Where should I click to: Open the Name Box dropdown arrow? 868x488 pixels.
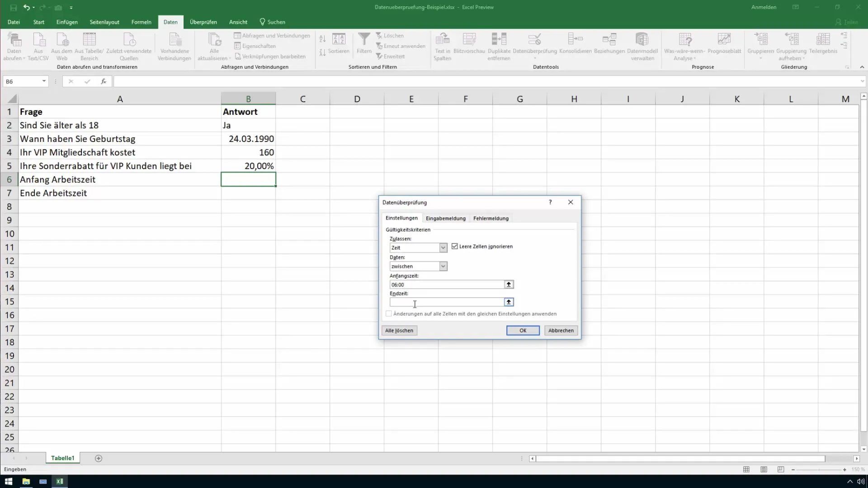pos(44,81)
